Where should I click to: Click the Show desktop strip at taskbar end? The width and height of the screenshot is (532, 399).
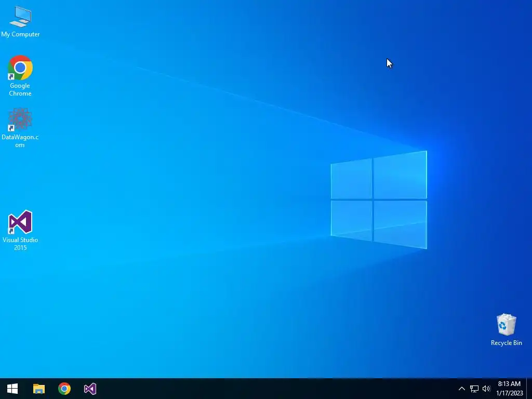click(x=529, y=389)
